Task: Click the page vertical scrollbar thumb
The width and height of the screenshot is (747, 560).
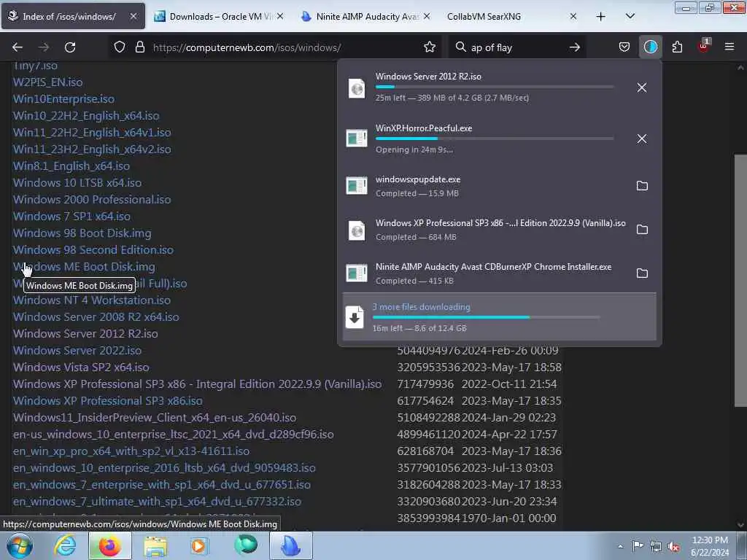Action: coord(740,281)
